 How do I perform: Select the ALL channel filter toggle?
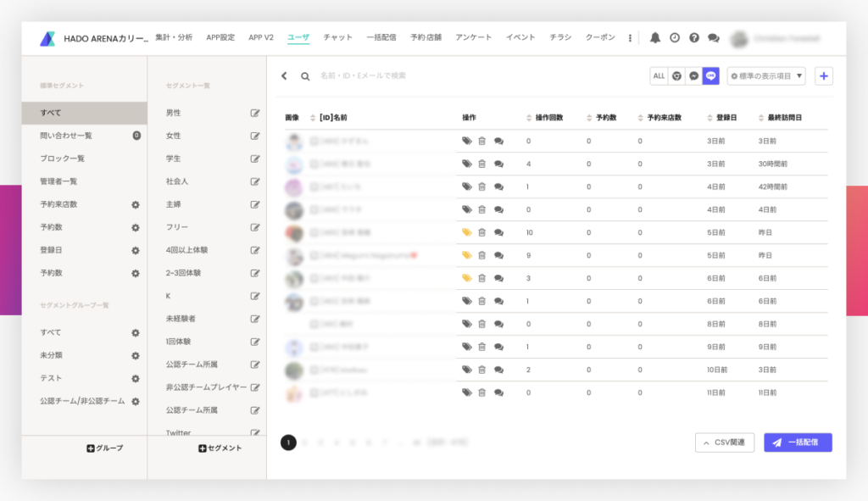(x=659, y=76)
